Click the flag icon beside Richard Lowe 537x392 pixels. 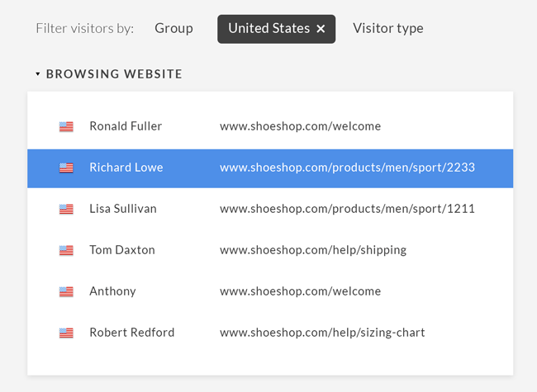[66, 168]
